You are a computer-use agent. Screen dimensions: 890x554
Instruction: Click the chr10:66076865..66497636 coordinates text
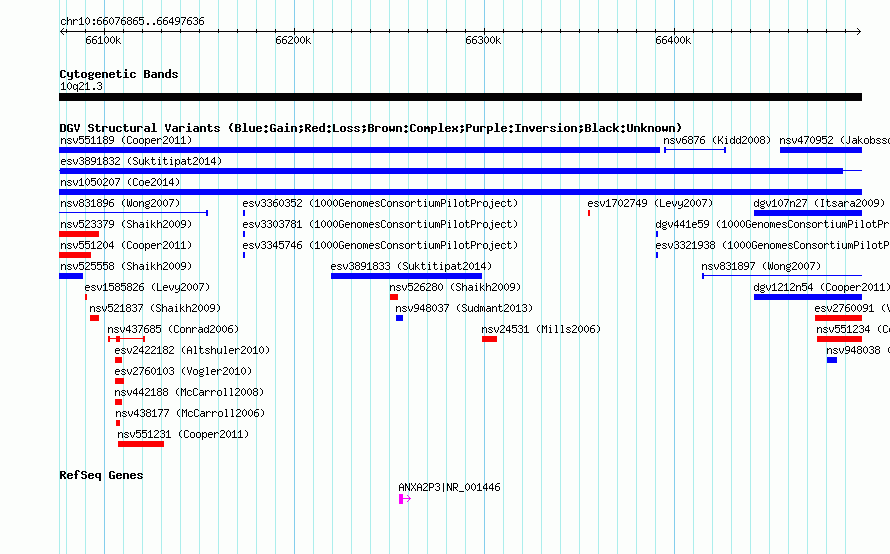pyautogui.click(x=132, y=21)
